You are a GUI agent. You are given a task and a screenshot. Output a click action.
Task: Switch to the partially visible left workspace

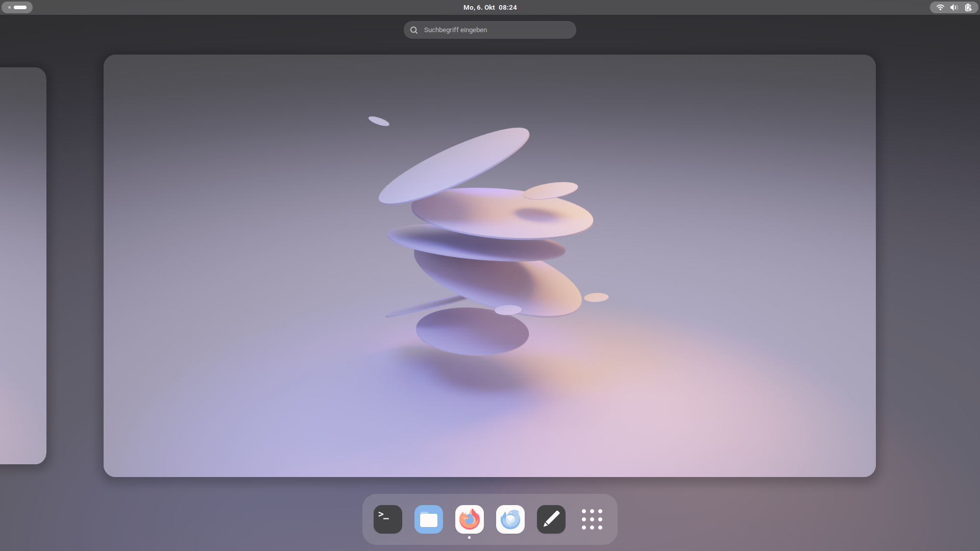(x=23, y=265)
